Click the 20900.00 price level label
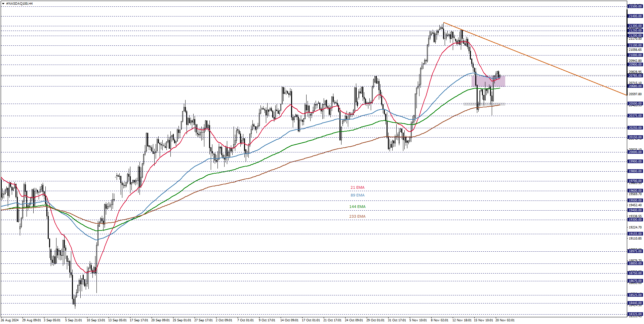The image size is (644, 324). tap(635, 65)
